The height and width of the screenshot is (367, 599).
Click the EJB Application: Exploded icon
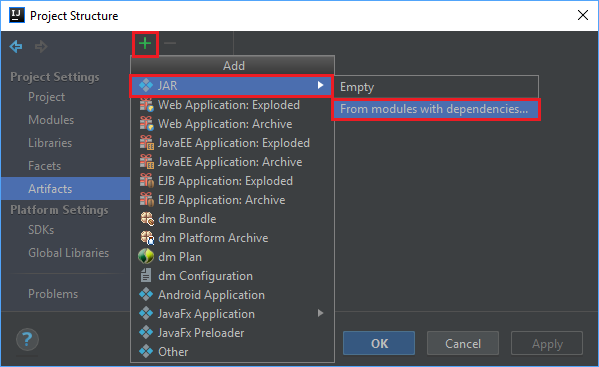pyautogui.click(x=146, y=181)
